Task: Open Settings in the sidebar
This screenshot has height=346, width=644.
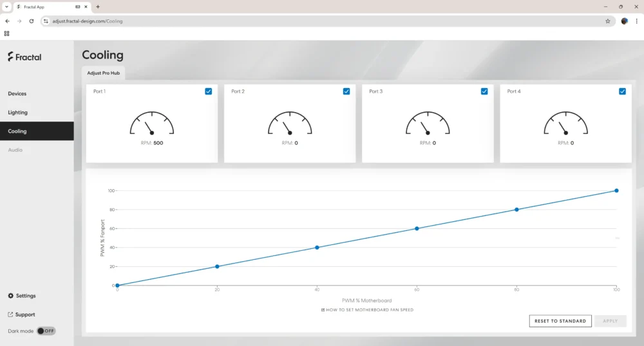Action: coord(22,296)
